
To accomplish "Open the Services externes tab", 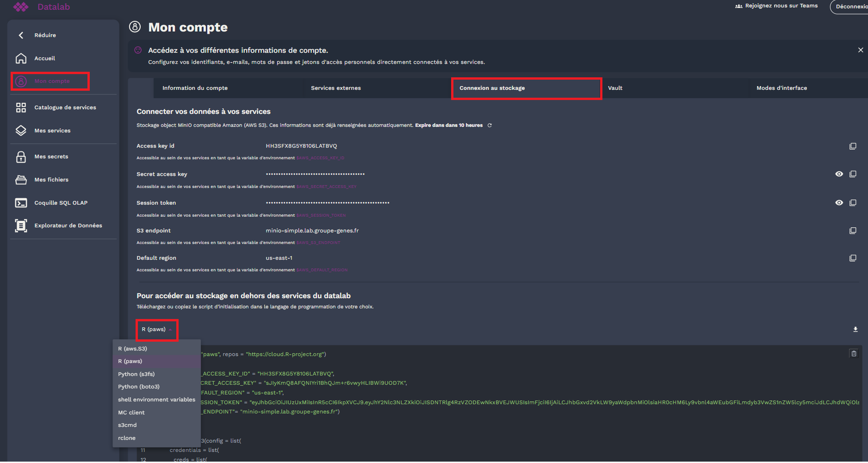I will [336, 88].
